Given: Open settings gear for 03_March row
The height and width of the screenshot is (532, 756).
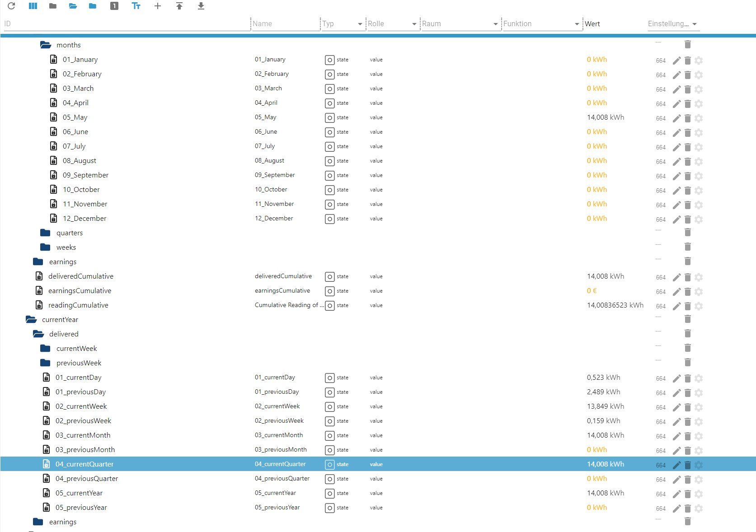Looking at the screenshot, I should pos(699,89).
